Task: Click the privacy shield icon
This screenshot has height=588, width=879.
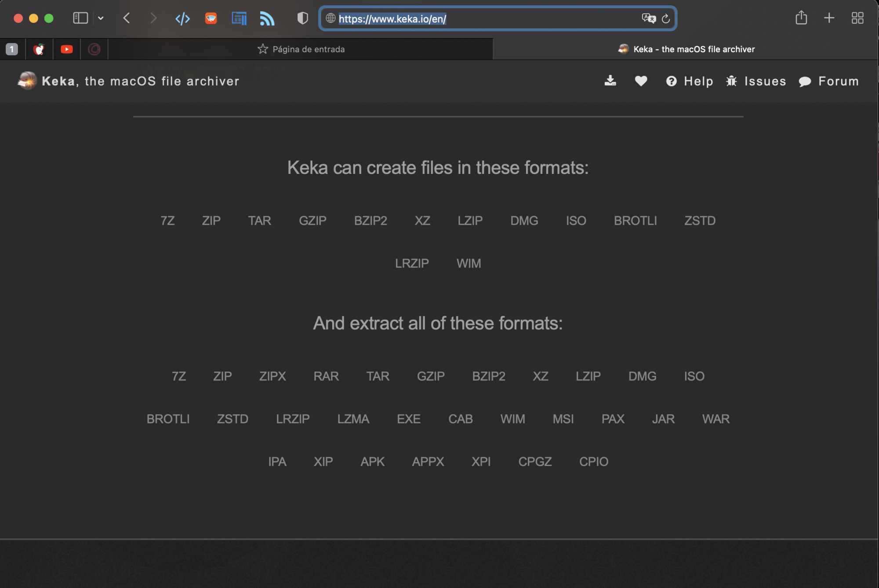Action: pos(302,18)
